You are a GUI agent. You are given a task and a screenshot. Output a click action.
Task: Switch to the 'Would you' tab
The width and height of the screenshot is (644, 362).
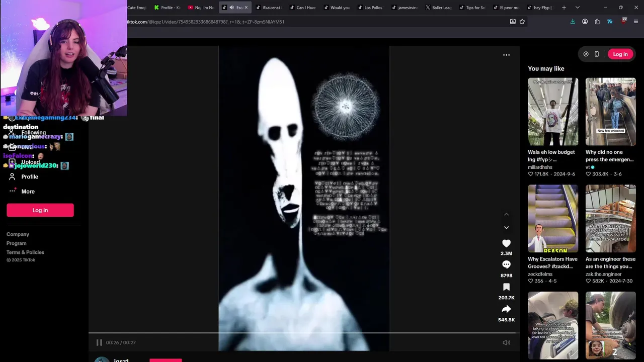pos(337,8)
